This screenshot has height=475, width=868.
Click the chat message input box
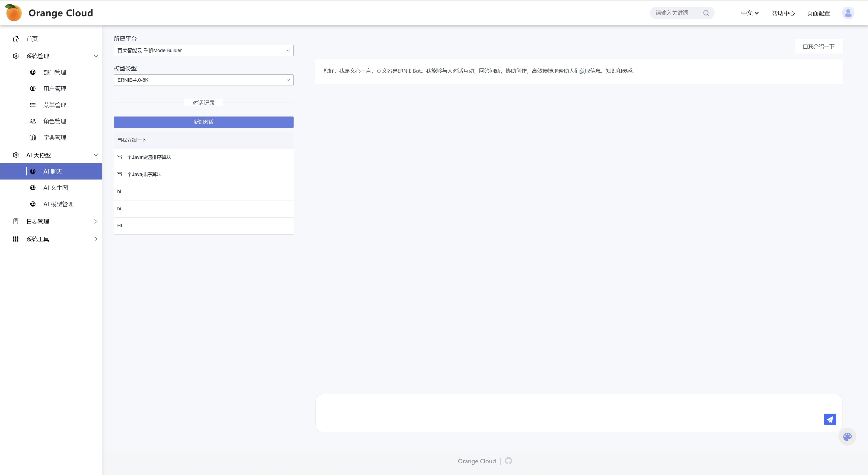tap(578, 413)
